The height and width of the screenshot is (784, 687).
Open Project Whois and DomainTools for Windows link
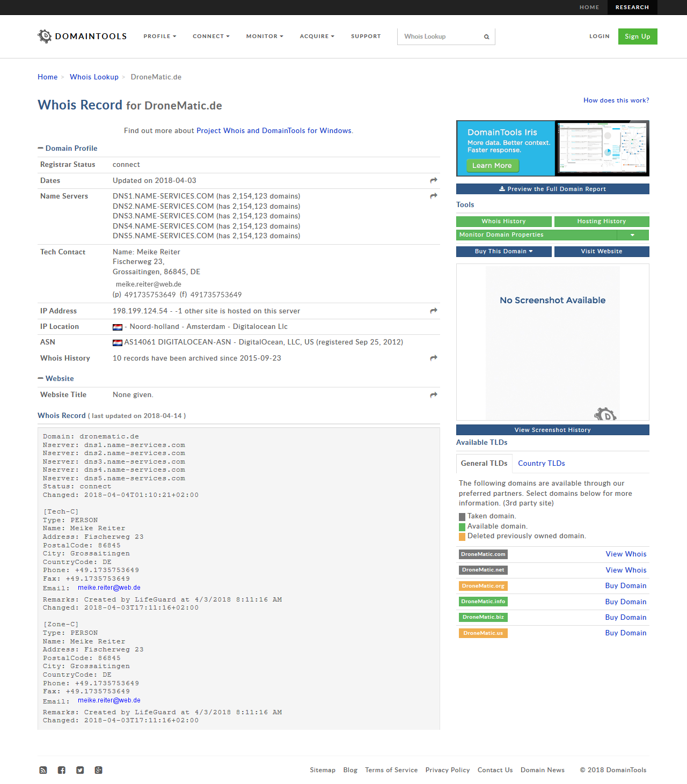[274, 130]
